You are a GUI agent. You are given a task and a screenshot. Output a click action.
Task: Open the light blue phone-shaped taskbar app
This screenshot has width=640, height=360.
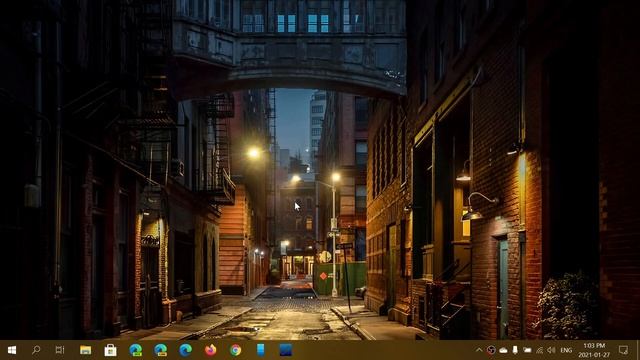pos(260,350)
